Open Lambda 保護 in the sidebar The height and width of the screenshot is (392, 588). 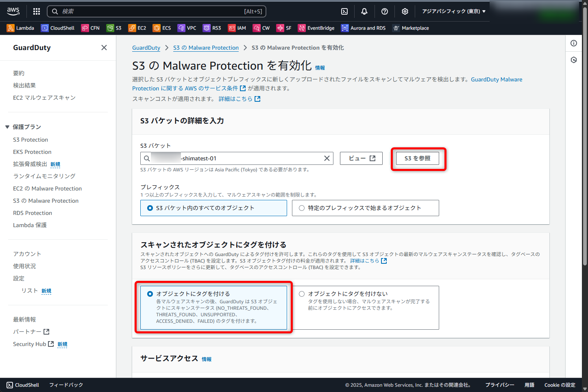pyautogui.click(x=30, y=225)
